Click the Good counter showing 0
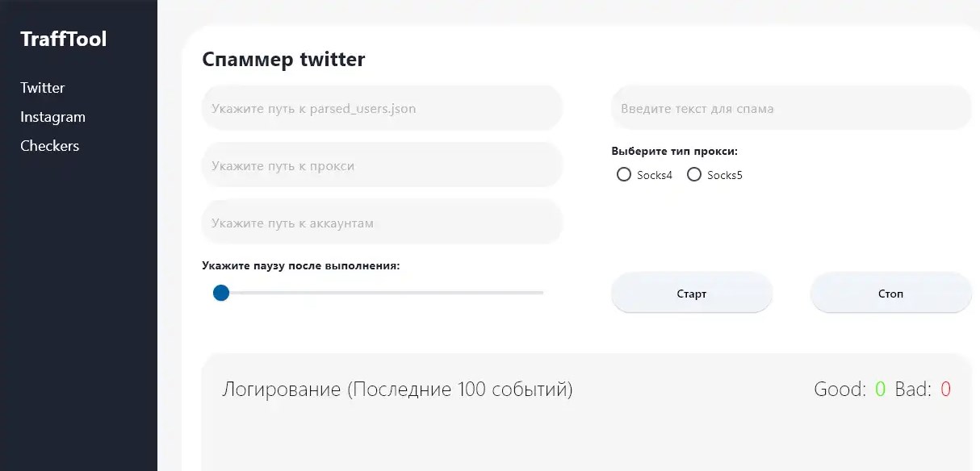 [x=880, y=389]
